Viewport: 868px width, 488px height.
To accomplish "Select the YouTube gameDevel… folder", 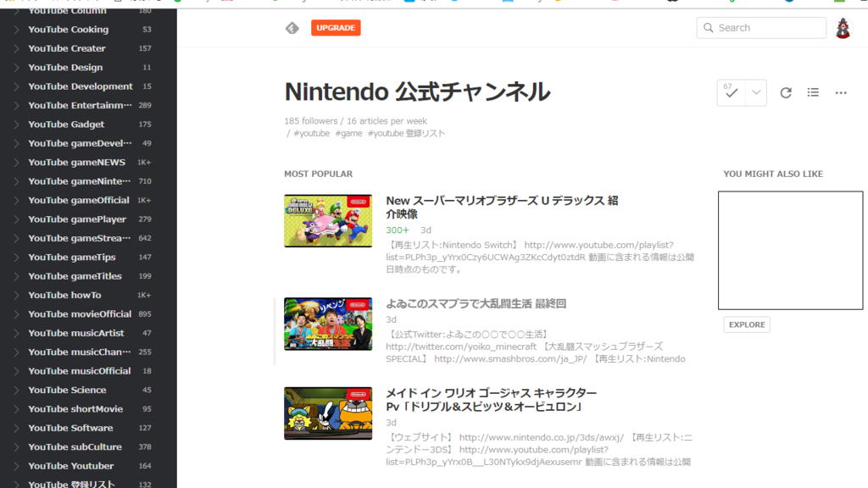I will click(x=81, y=143).
